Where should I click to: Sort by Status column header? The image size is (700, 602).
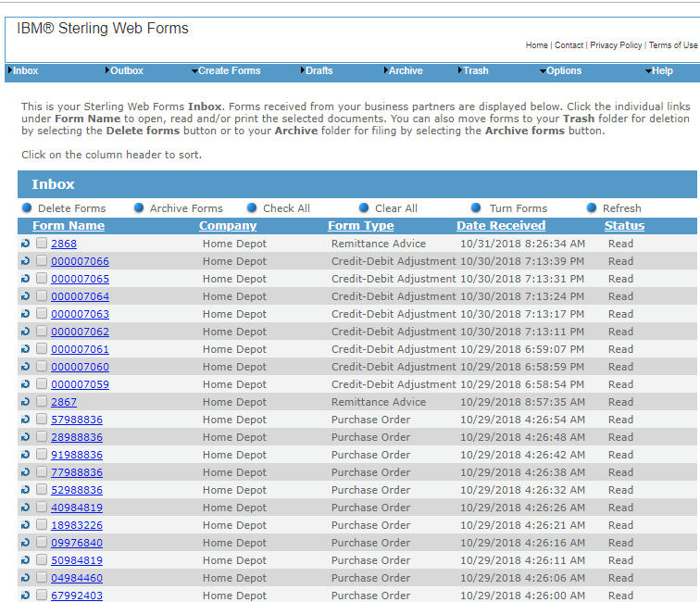click(625, 226)
